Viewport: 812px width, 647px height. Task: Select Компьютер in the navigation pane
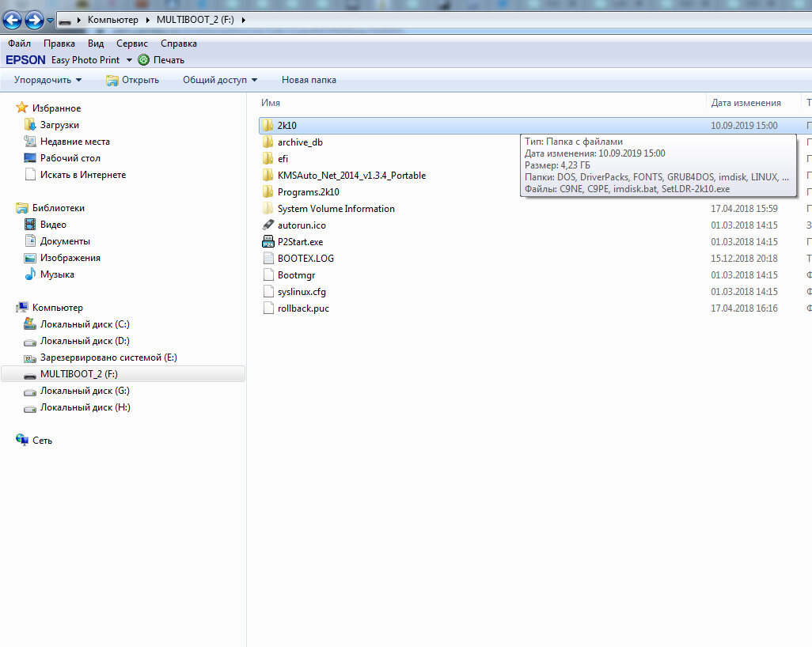(58, 308)
